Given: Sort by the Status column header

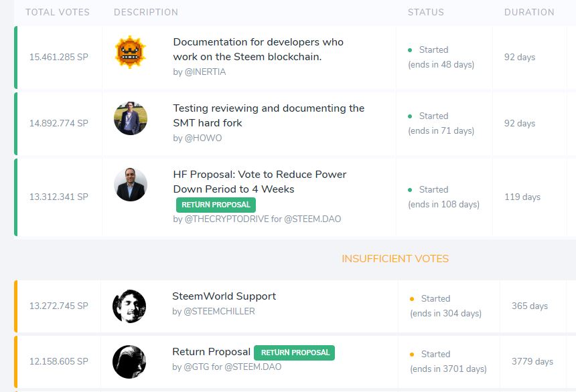Looking at the screenshot, I should click(x=426, y=12).
